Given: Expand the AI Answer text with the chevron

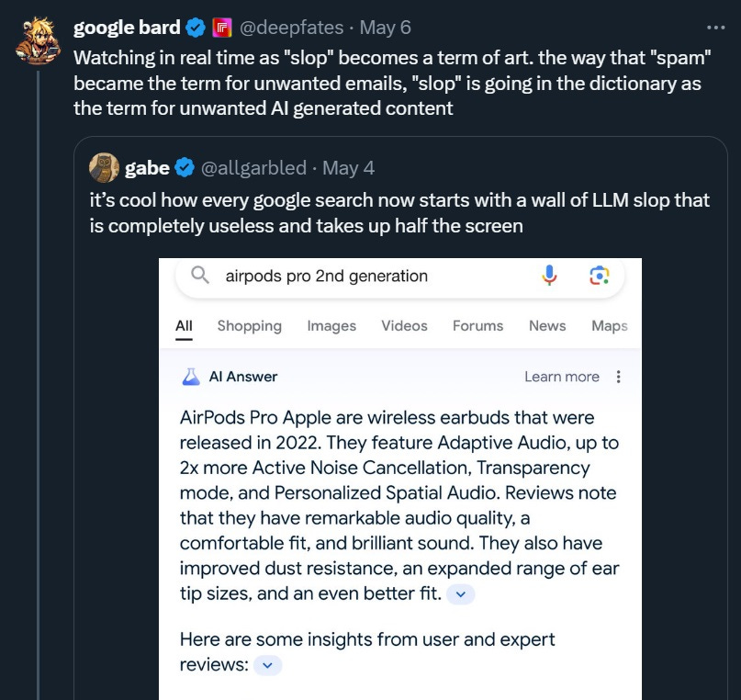Looking at the screenshot, I should (460, 594).
